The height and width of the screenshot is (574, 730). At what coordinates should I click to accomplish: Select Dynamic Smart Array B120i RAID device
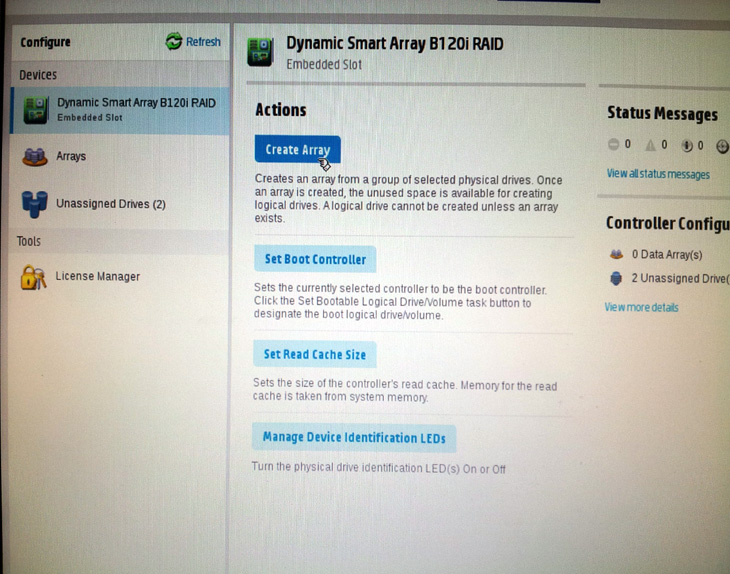pos(120,110)
